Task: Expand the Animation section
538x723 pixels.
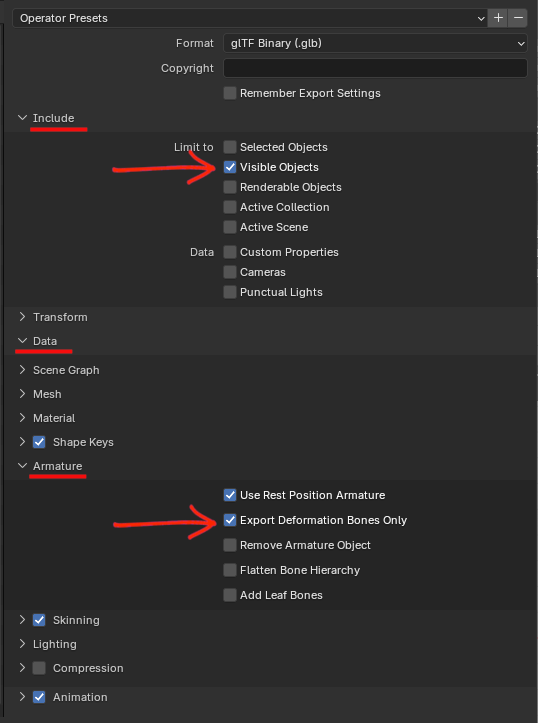Action: (x=22, y=697)
